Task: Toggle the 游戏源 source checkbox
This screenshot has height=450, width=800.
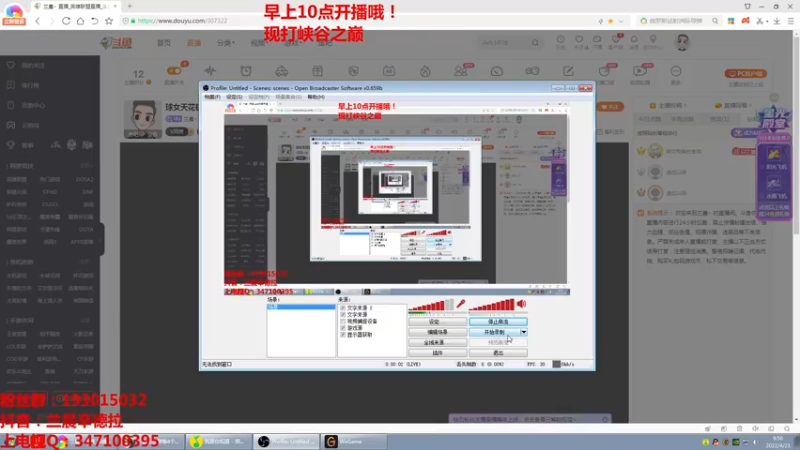Action: tap(343, 328)
